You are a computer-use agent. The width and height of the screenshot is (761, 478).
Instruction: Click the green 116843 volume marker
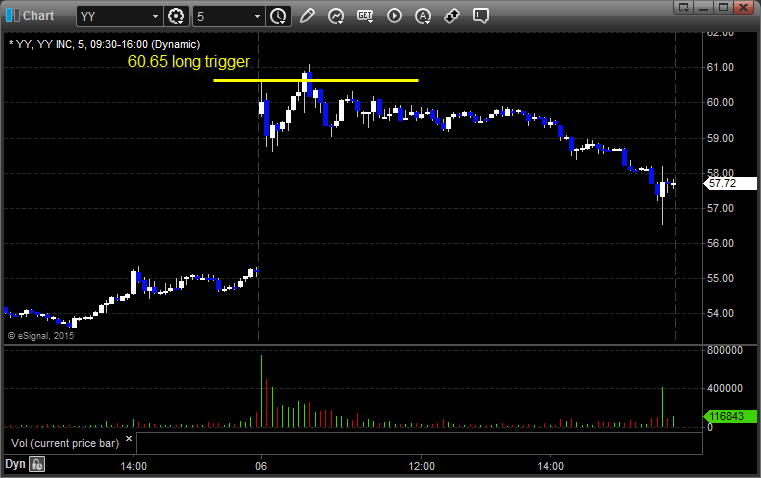pos(730,416)
